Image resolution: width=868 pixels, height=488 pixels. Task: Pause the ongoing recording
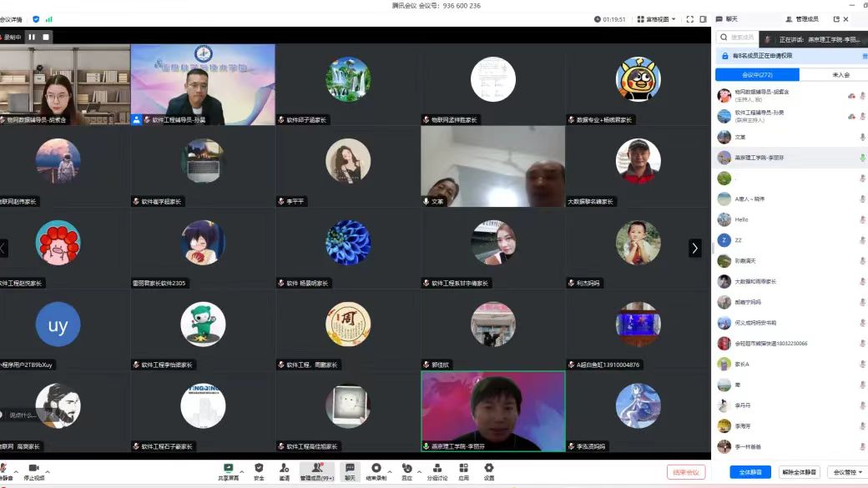point(32,37)
